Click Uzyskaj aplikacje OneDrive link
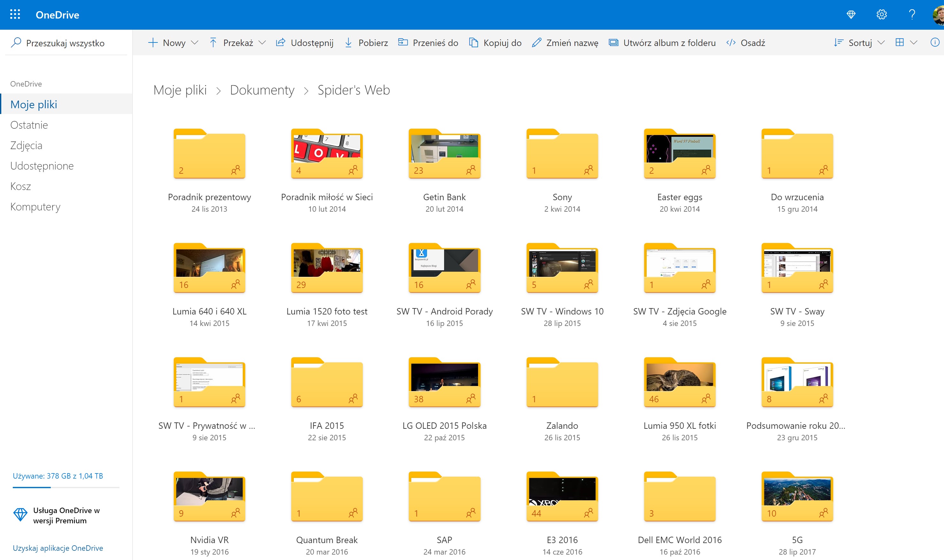This screenshot has width=944, height=560. [58, 548]
